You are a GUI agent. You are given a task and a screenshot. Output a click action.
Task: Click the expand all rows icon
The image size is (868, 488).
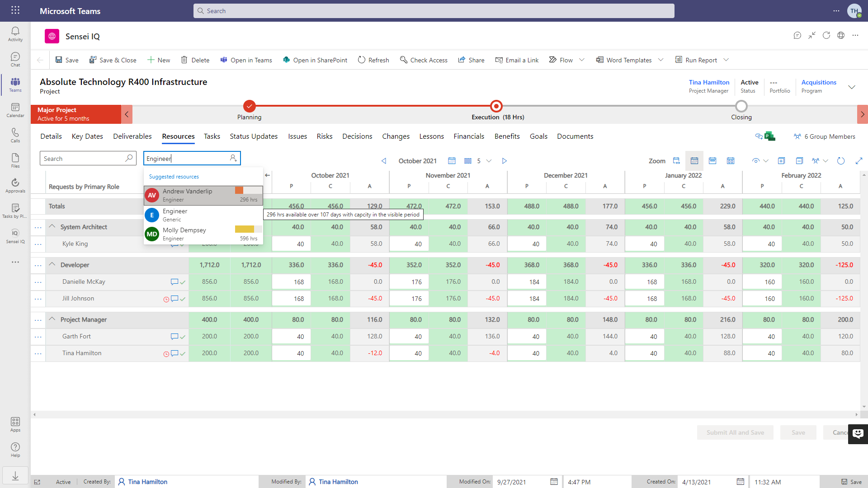pos(781,161)
